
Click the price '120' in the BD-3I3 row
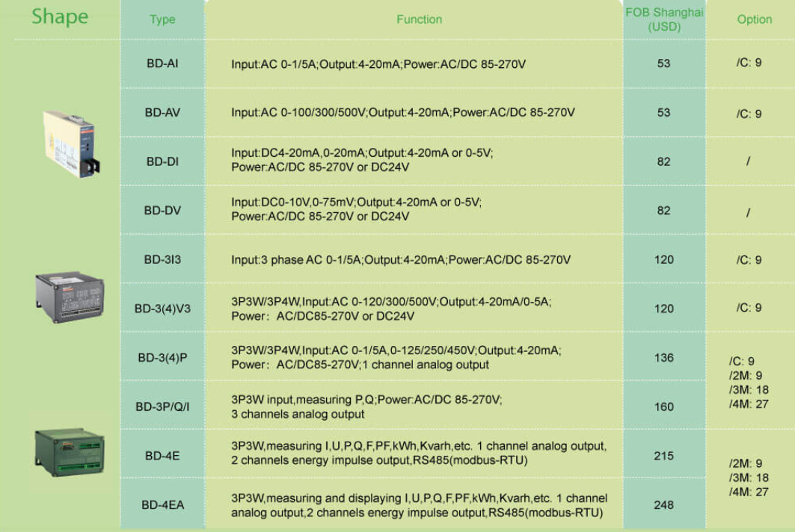tap(663, 259)
